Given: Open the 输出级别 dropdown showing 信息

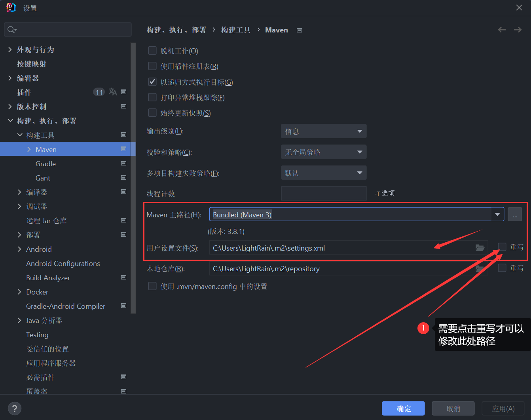Looking at the screenshot, I should coord(324,131).
